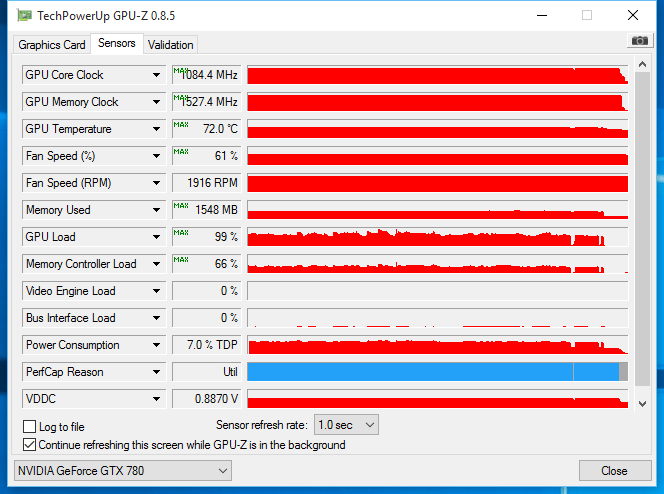Screen dimensions: 664x494
Task: Click the 0.8870 V VDDC reading
Action: 207,399
